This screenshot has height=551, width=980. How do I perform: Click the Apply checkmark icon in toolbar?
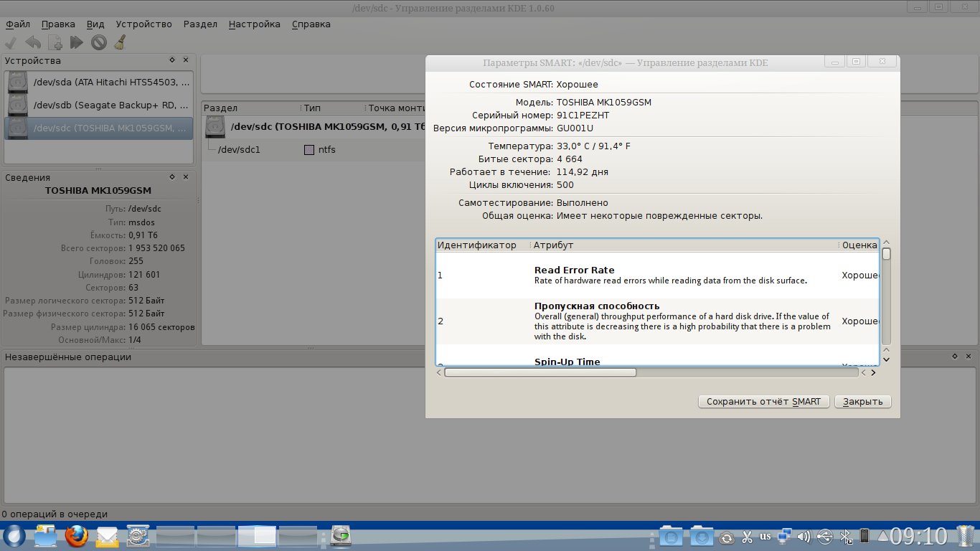point(11,42)
